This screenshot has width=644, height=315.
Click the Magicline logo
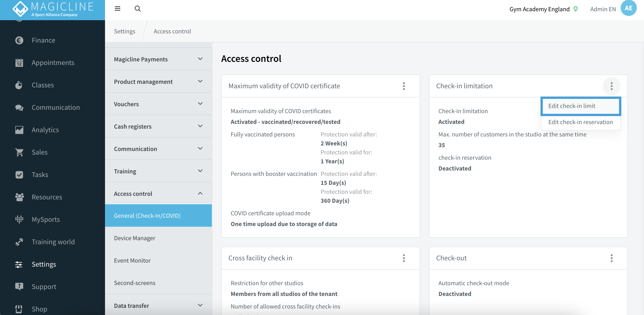[x=53, y=9]
